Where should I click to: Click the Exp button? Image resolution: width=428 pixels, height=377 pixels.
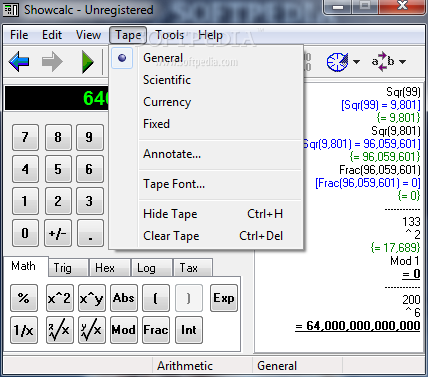(224, 298)
